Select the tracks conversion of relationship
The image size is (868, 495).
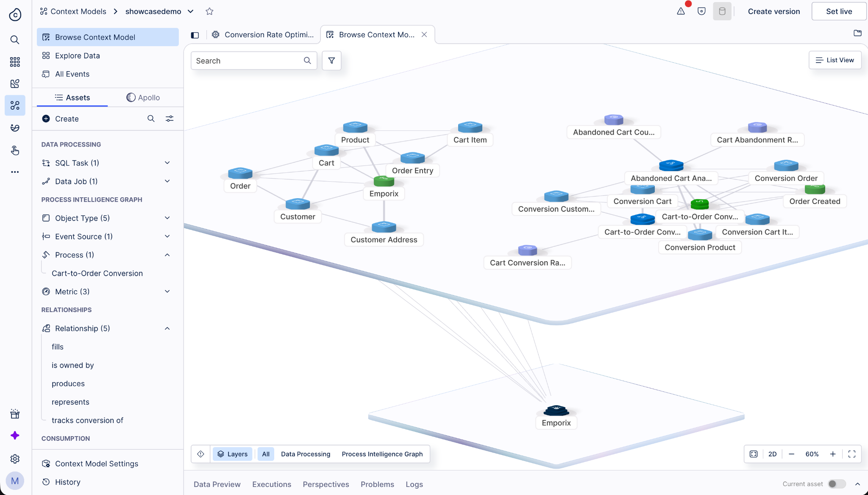[x=87, y=420]
